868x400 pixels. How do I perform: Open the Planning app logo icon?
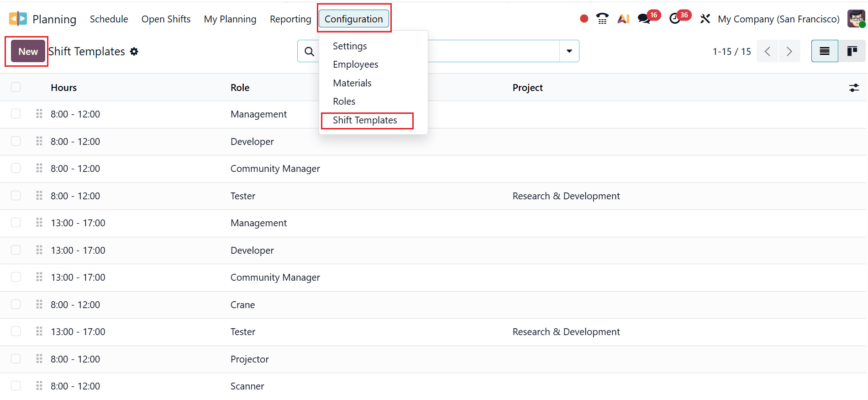pos(18,19)
